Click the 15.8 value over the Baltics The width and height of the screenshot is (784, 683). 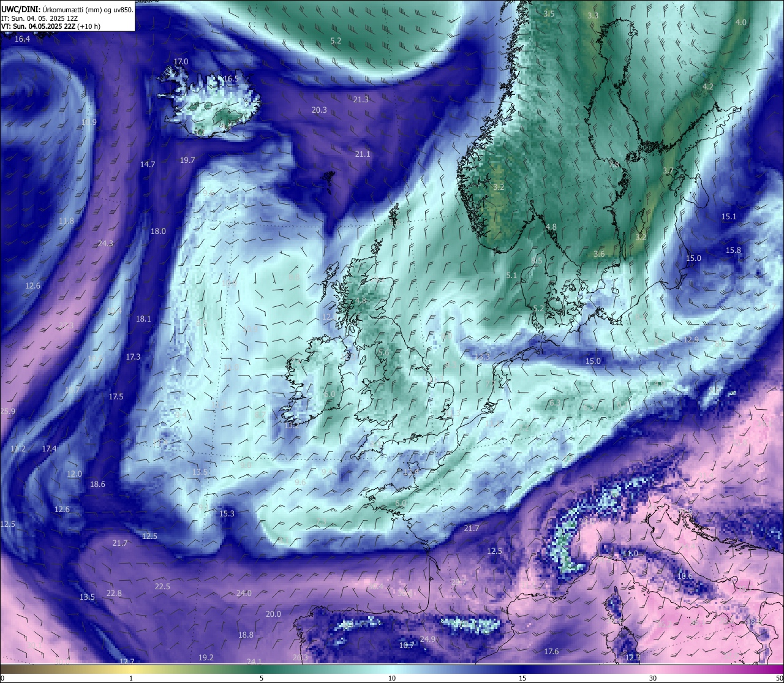(733, 251)
